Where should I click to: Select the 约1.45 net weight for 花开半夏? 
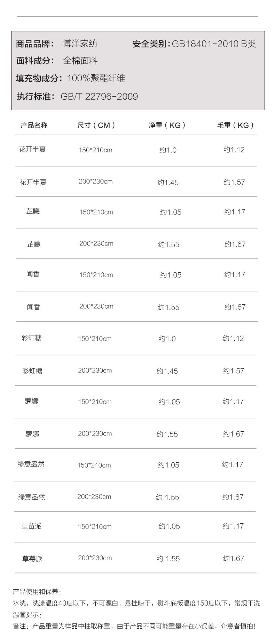point(168,182)
